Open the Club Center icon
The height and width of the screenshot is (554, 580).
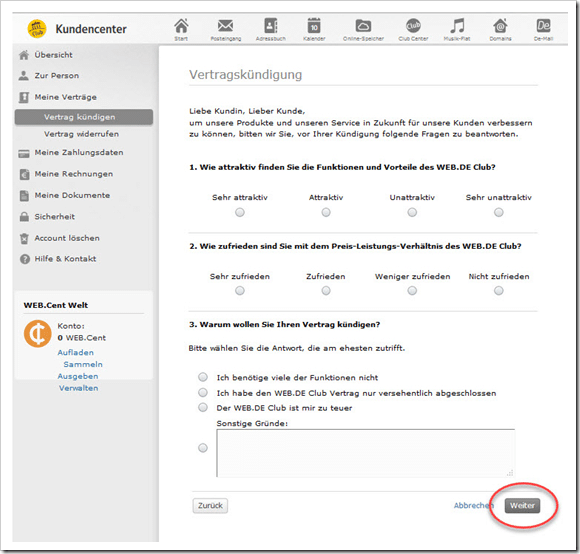click(413, 26)
